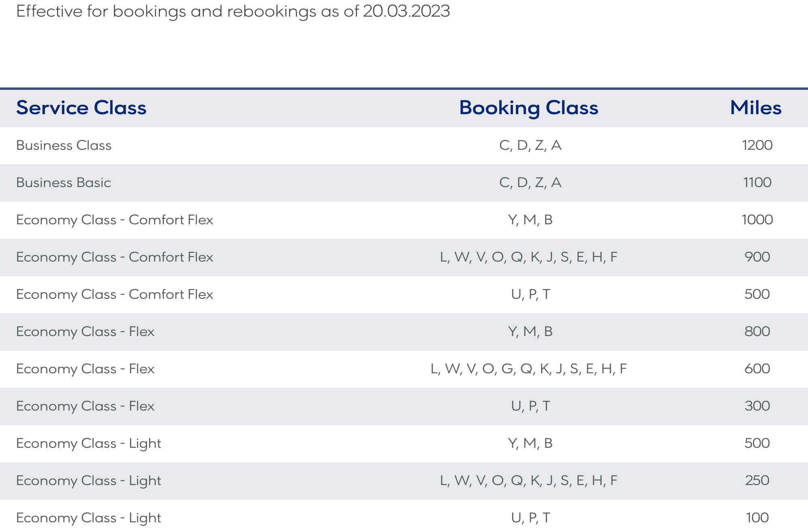Screen dimensions: 808x532
Task: Click the 1000 miles value
Action: (757, 220)
